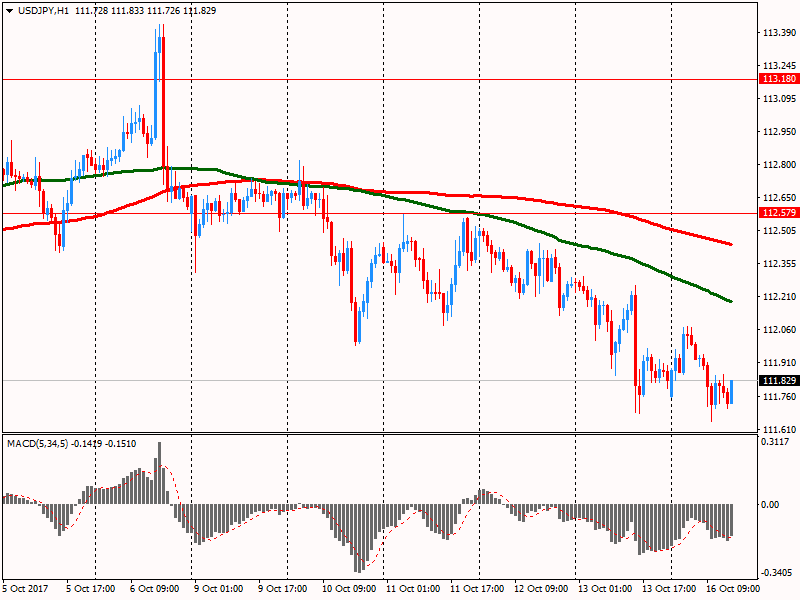The image size is (800, 600).
Task: Click the OHLC values 111.728 111.833 111.726 111.829
Action: click(145, 11)
